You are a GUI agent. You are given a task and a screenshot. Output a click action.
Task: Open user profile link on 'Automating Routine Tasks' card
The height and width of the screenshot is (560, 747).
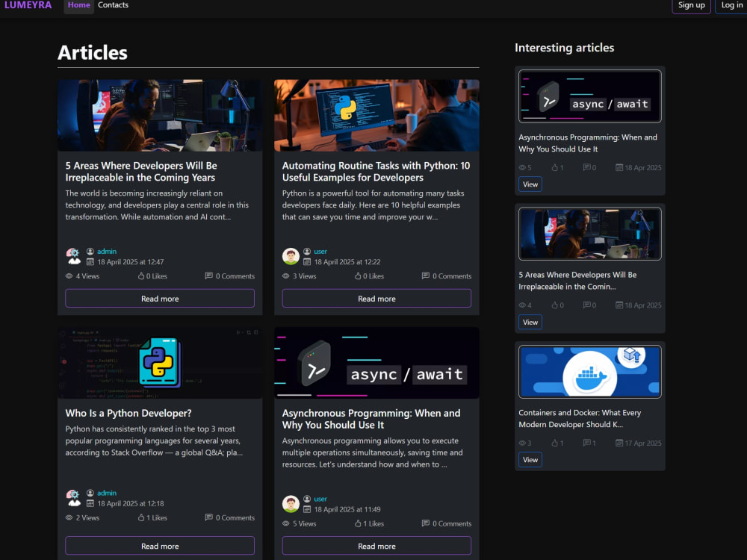tap(320, 252)
